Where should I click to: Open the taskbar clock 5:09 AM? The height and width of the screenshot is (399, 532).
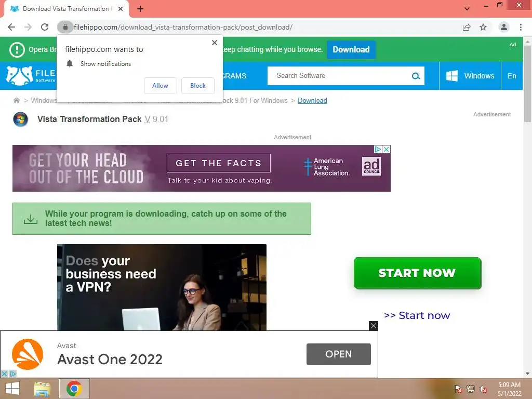(509, 389)
